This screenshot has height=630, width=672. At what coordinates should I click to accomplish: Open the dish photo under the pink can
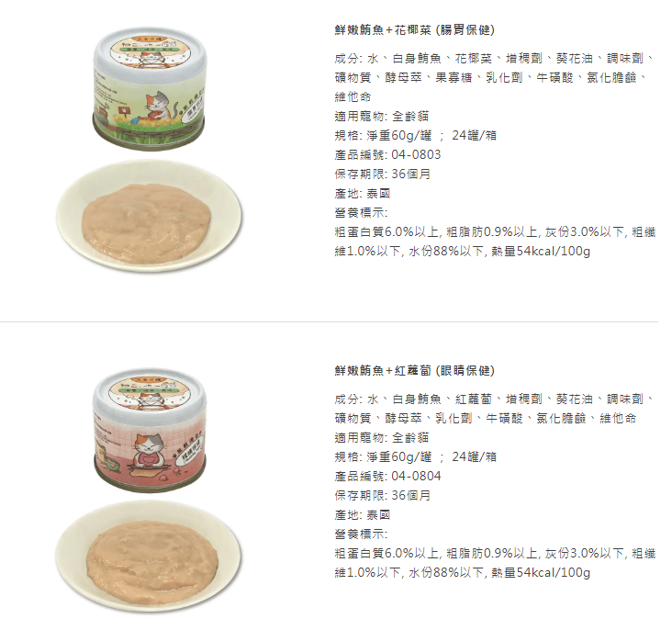click(x=149, y=557)
